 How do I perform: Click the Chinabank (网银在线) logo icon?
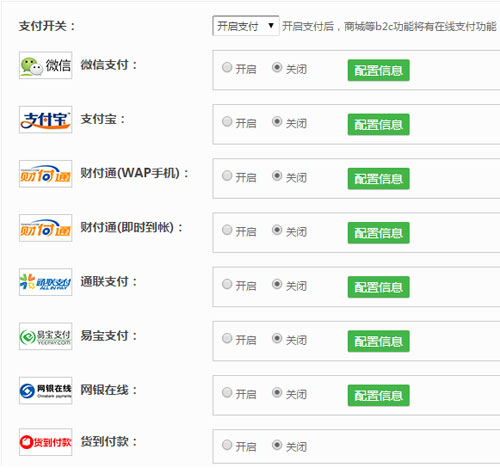45,391
